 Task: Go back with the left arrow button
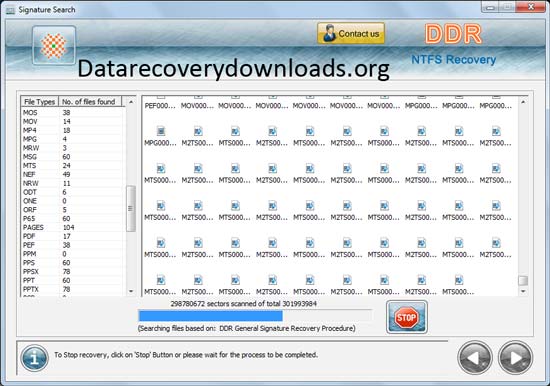click(475, 358)
